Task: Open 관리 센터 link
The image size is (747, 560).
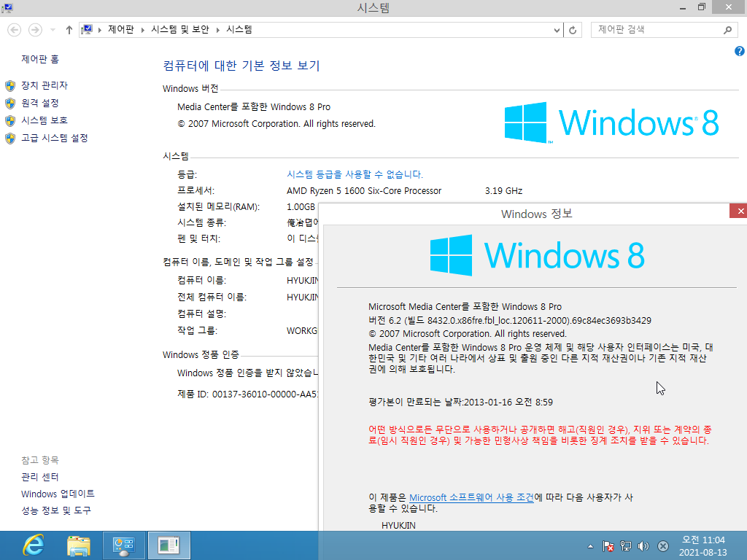Action: click(x=40, y=477)
